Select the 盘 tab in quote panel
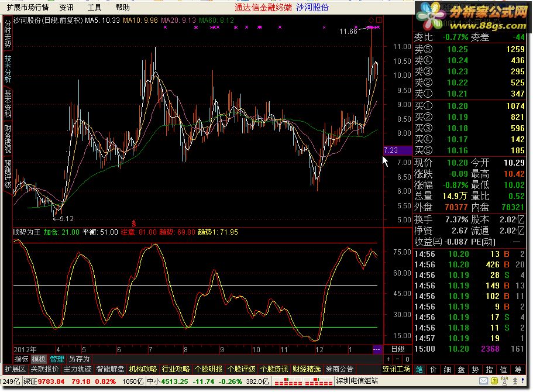The height and width of the screenshot is (392, 533). 461,370
